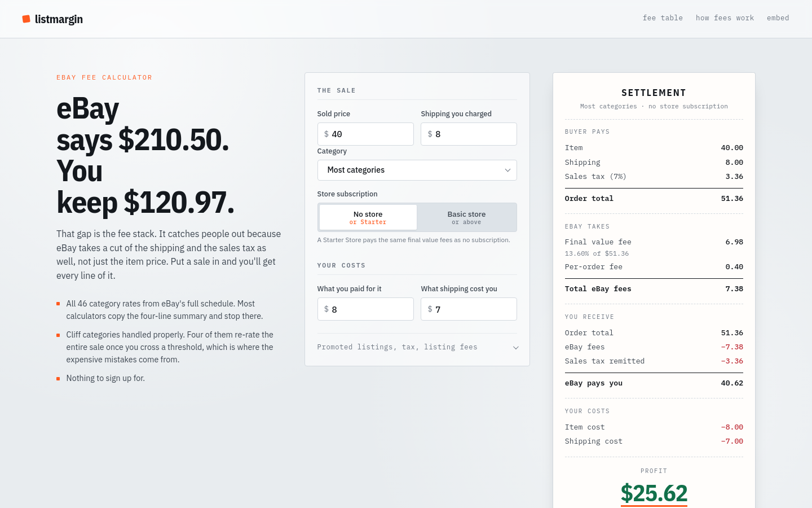Click the Shipping cost value -7.00
Image resolution: width=812 pixels, height=508 pixels.
tap(732, 441)
